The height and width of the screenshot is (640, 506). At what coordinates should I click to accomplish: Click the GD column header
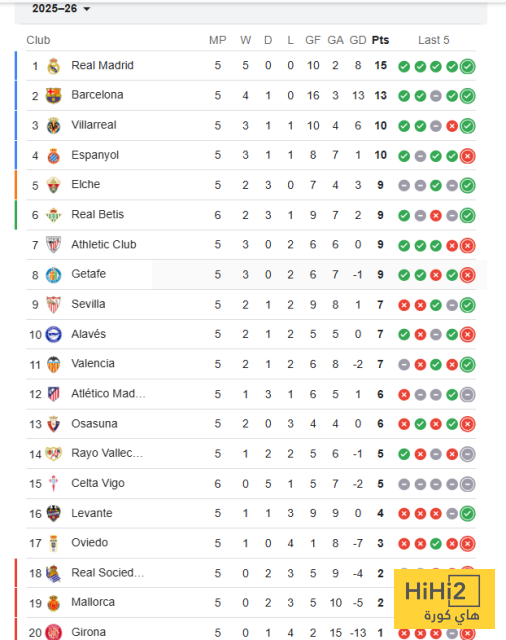(x=358, y=40)
